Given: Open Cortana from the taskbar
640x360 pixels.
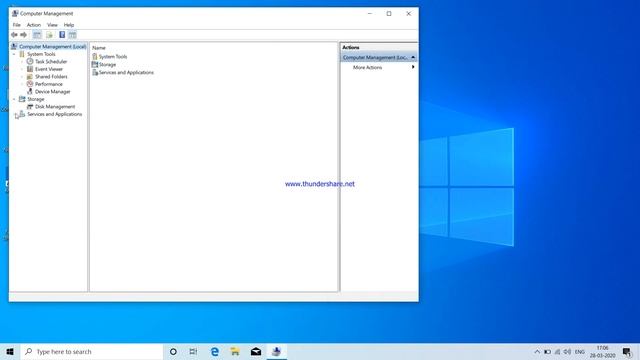Looking at the screenshot, I should 173,351.
